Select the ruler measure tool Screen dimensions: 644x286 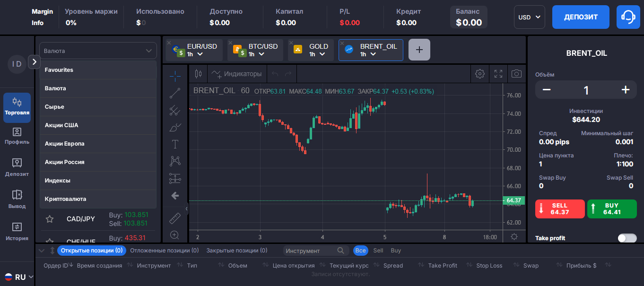175,218
